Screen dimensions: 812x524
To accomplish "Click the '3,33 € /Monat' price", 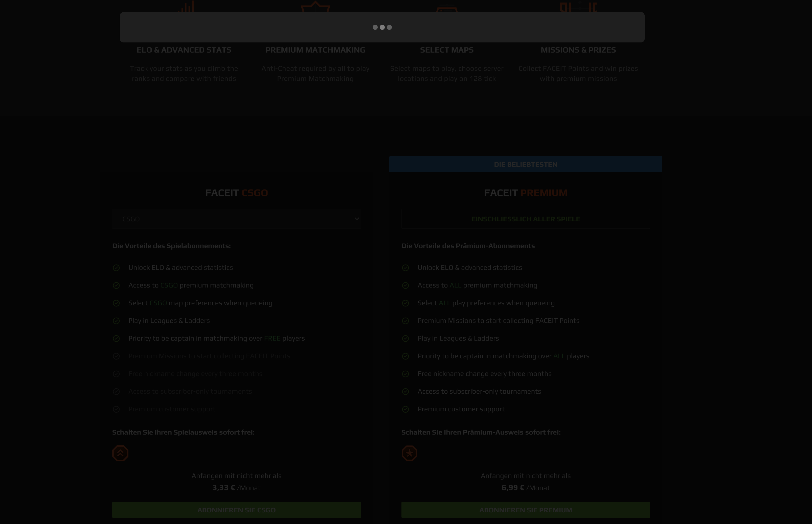I will pyautogui.click(x=236, y=488).
